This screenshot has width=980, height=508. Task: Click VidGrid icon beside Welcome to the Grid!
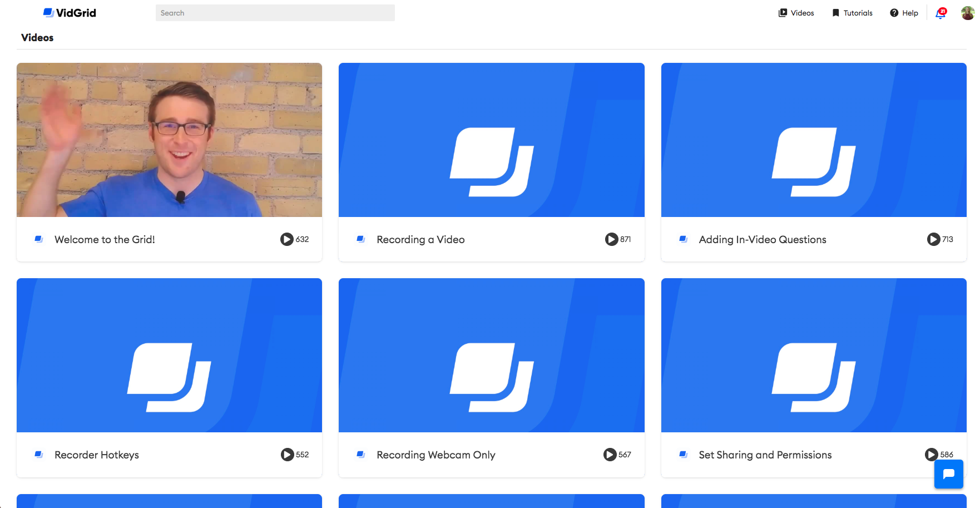coord(39,239)
